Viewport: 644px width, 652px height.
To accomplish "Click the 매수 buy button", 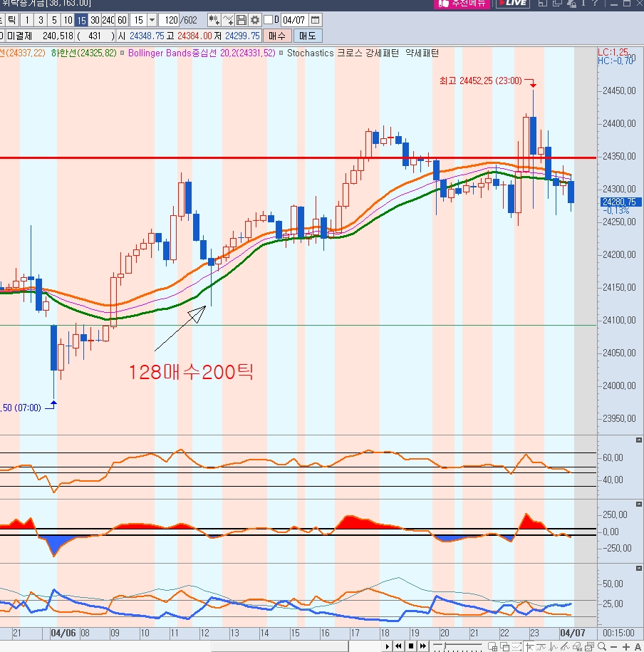I will [x=276, y=36].
